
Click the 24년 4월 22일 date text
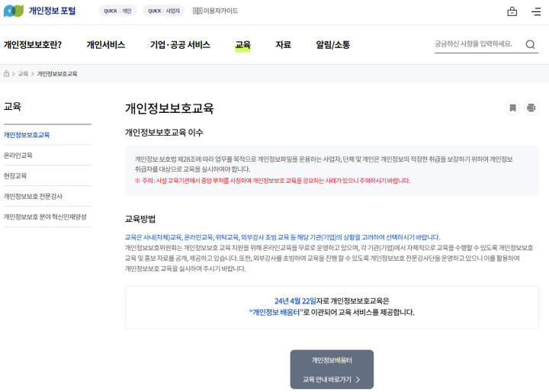295,301
